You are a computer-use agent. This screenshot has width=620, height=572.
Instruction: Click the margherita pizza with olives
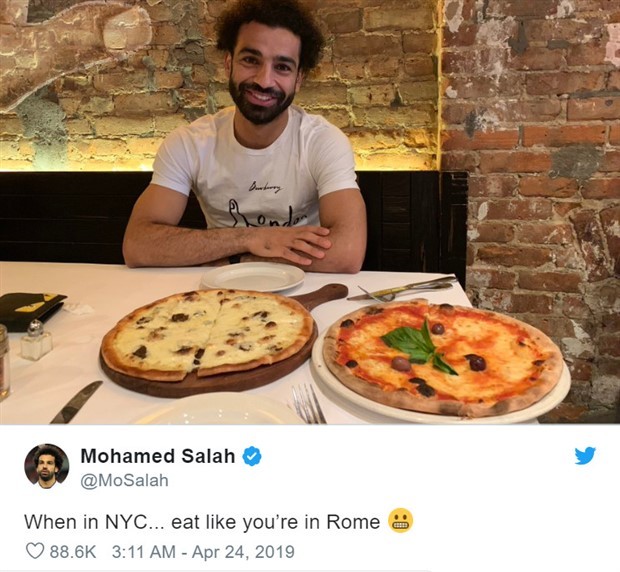[x=442, y=358]
